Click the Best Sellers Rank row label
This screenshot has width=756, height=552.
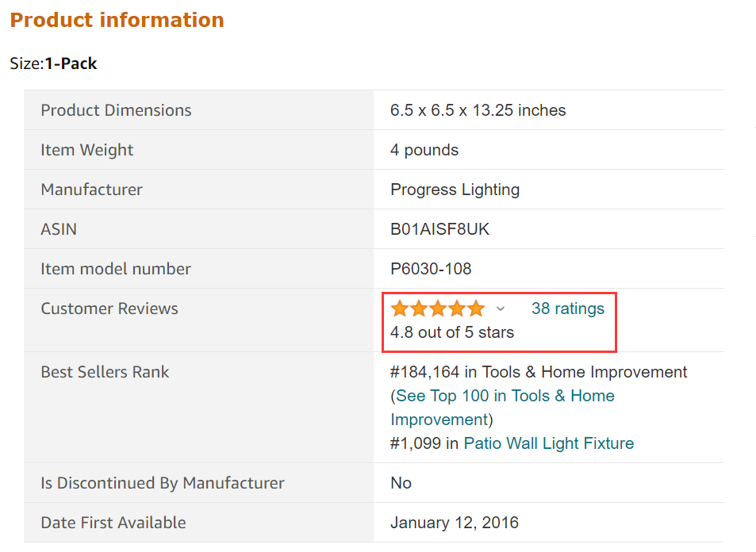click(x=105, y=372)
